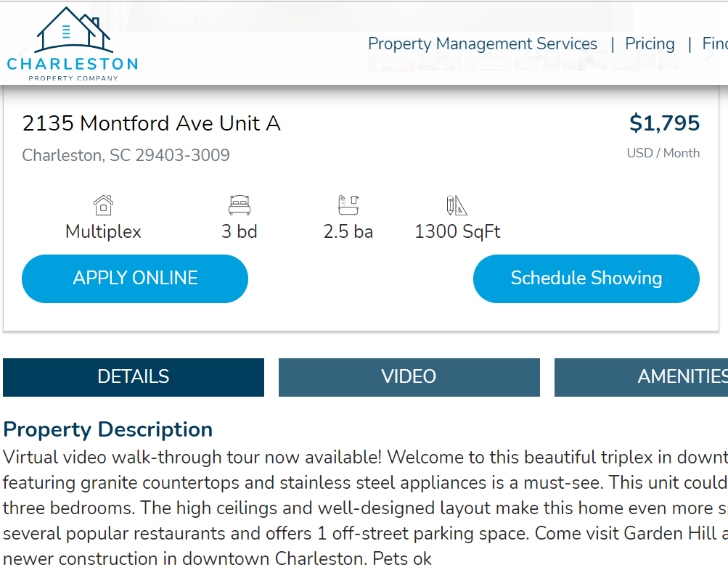The width and height of the screenshot is (728, 578).
Task: Click the Charleston Property Company house logo
Action: (73, 44)
